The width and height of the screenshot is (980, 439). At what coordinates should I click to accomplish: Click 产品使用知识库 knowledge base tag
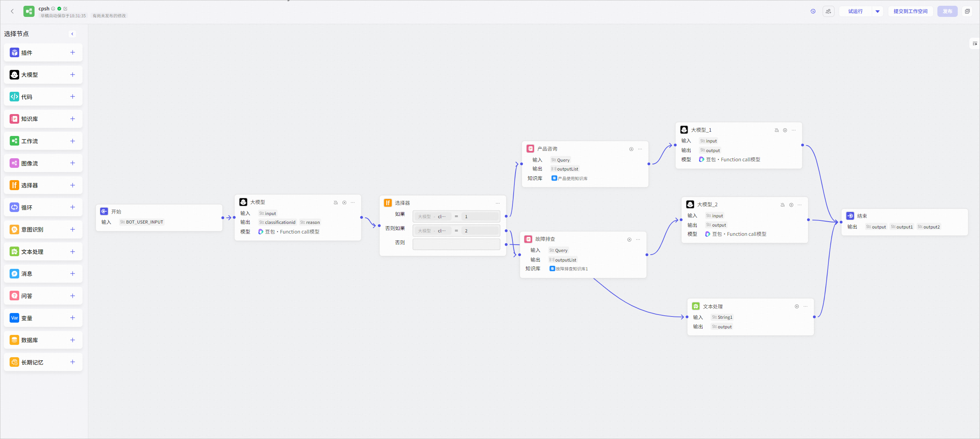(x=569, y=178)
